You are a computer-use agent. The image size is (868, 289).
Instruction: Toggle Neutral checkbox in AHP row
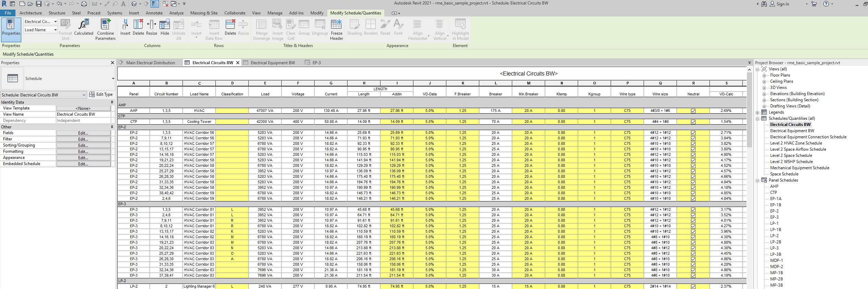693,111
